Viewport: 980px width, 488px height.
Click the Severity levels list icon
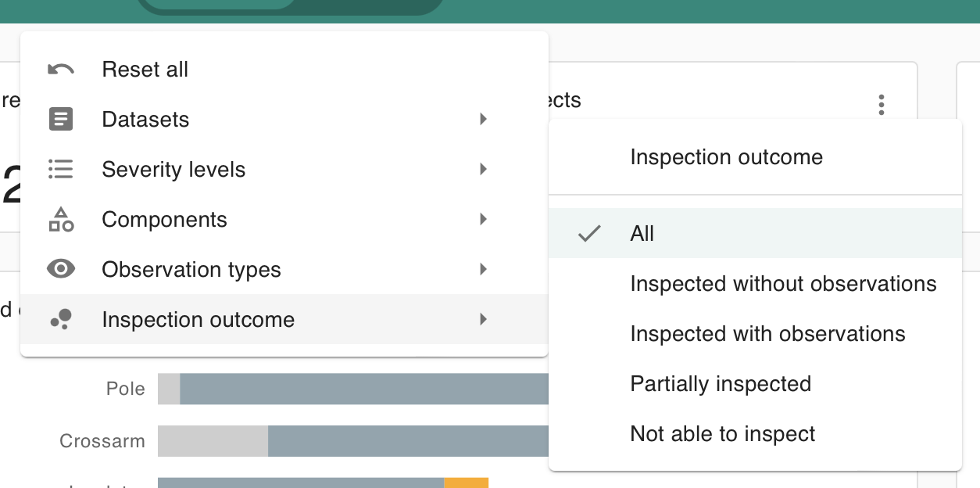tap(61, 169)
